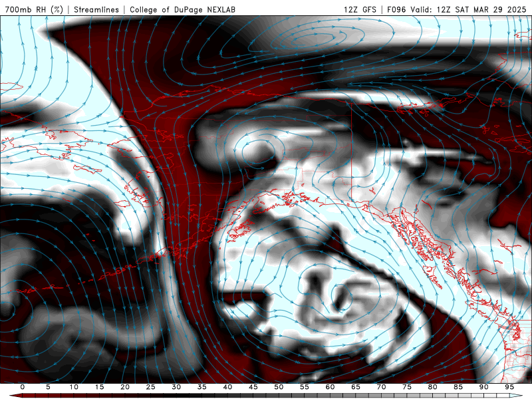Click the 65 label on color scale
532x399 pixels.
[356, 387]
